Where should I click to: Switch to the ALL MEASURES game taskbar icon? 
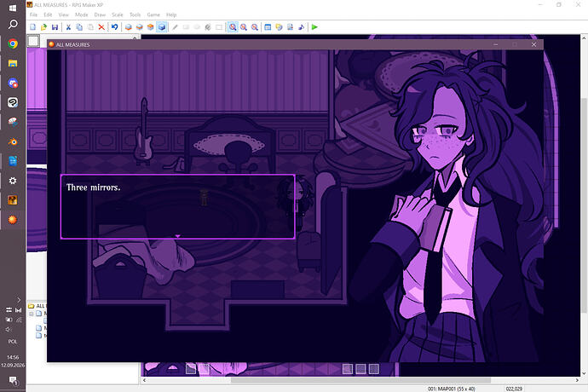13,220
